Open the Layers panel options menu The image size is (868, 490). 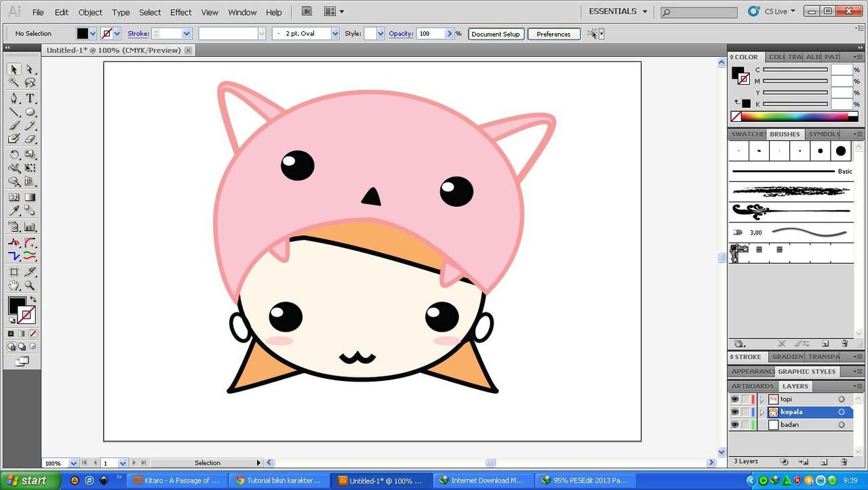(859, 386)
